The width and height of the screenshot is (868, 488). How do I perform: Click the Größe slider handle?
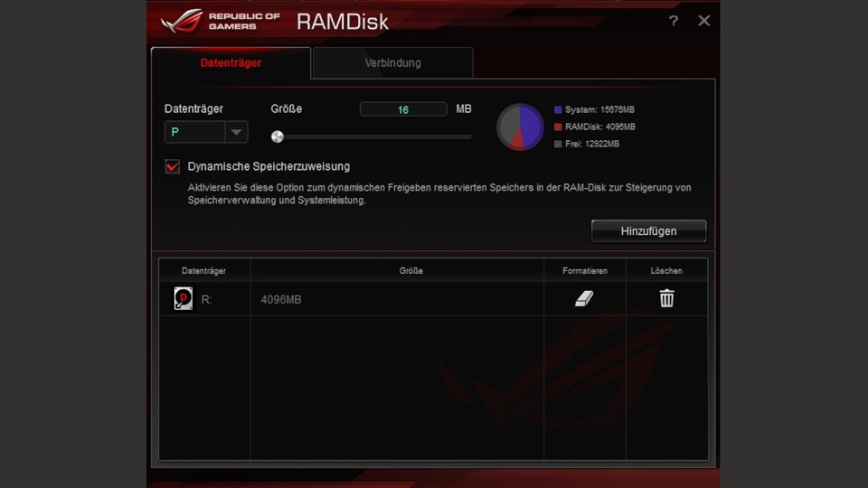click(278, 136)
